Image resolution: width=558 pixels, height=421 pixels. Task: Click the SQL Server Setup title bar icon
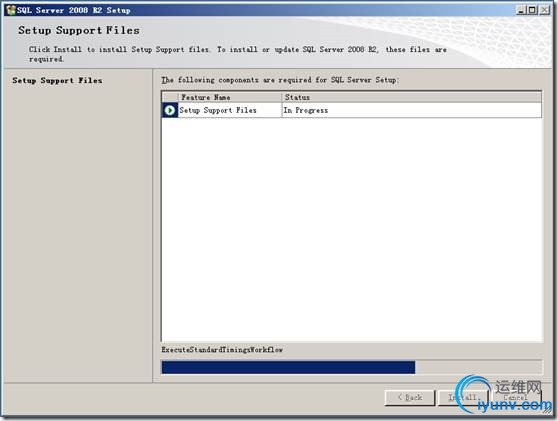point(11,10)
